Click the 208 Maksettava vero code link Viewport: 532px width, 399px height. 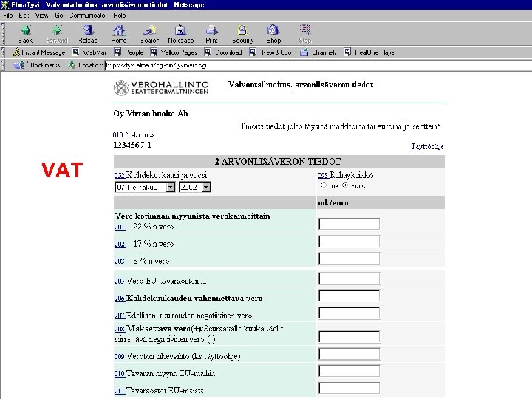120,328
